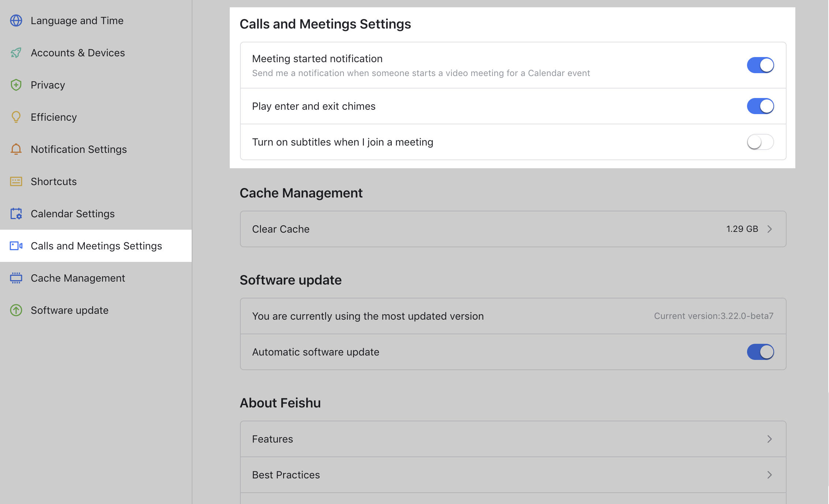829x504 pixels.
Task: Click the About Feishu heading
Action: [x=280, y=403]
